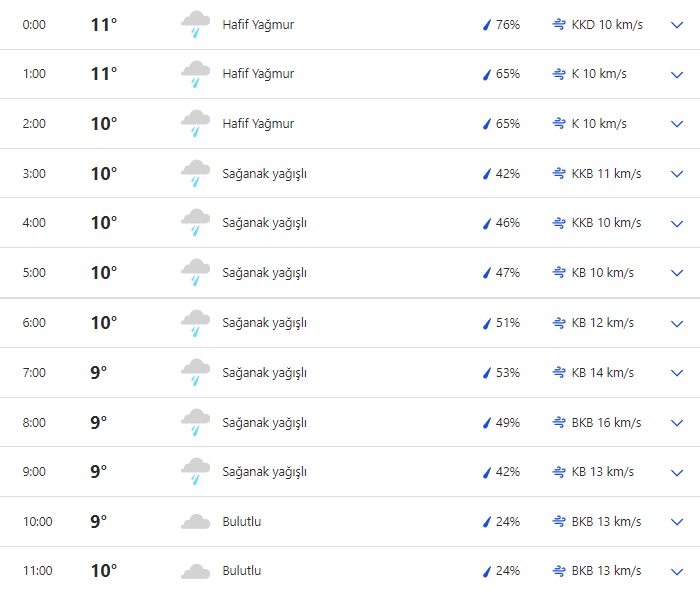Expand the 9:00 hourly row

[x=677, y=472]
